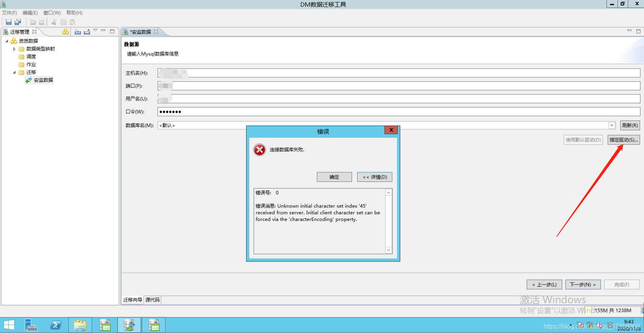The image size is (644, 334).
Task: Click the 主机名 input field
Action: pyautogui.click(x=399, y=73)
